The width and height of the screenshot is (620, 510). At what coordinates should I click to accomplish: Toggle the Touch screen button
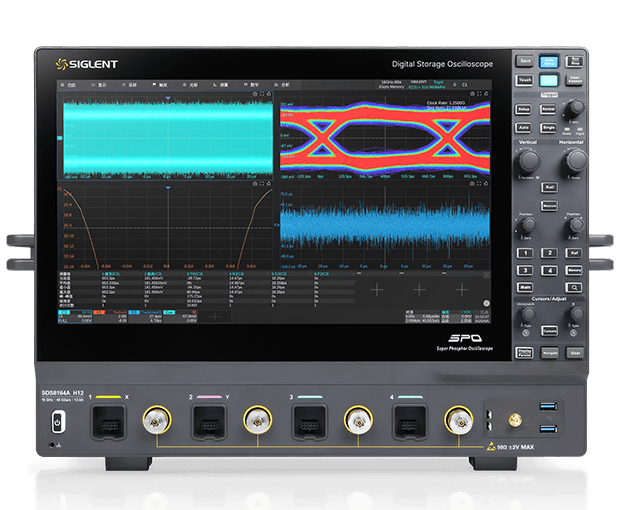(x=524, y=80)
